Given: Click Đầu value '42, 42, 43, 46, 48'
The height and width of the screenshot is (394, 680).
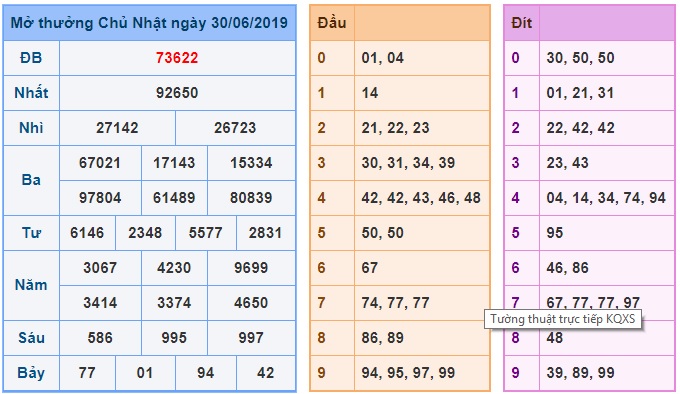Looking at the screenshot, I should tap(421, 198).
